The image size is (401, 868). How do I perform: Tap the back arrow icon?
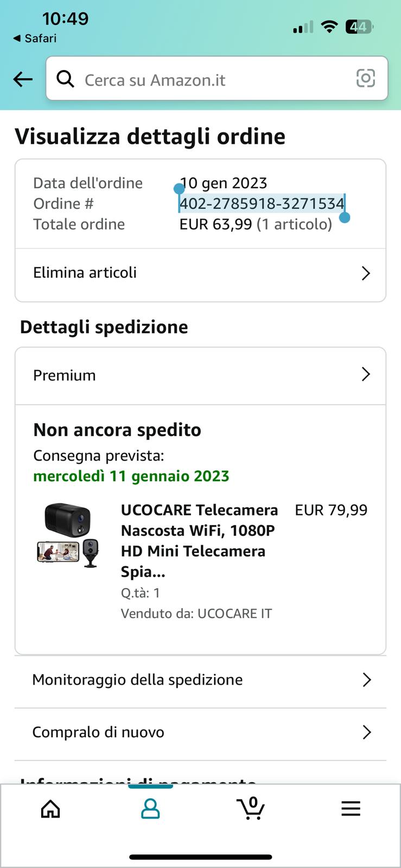[23, 80]
